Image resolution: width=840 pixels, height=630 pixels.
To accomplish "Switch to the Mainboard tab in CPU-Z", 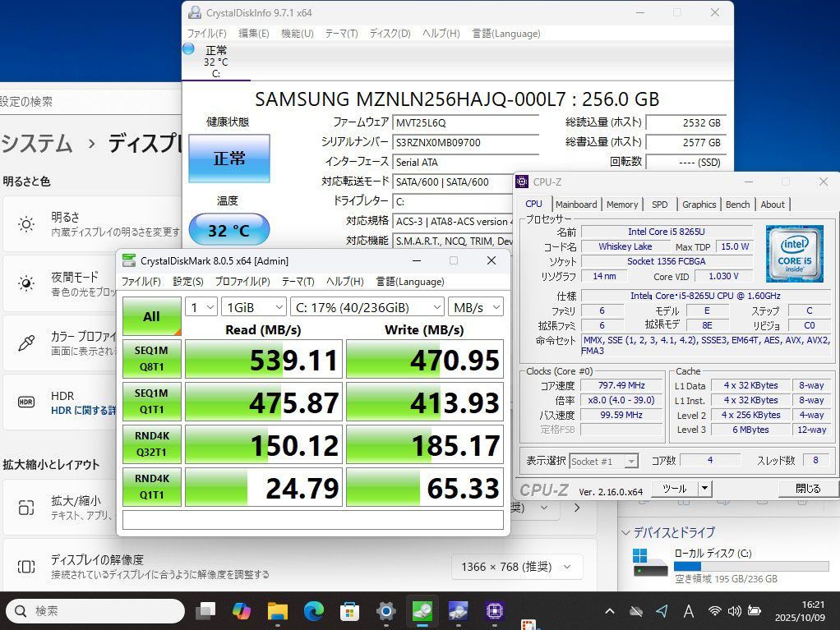I will click(x=576, y=205).
